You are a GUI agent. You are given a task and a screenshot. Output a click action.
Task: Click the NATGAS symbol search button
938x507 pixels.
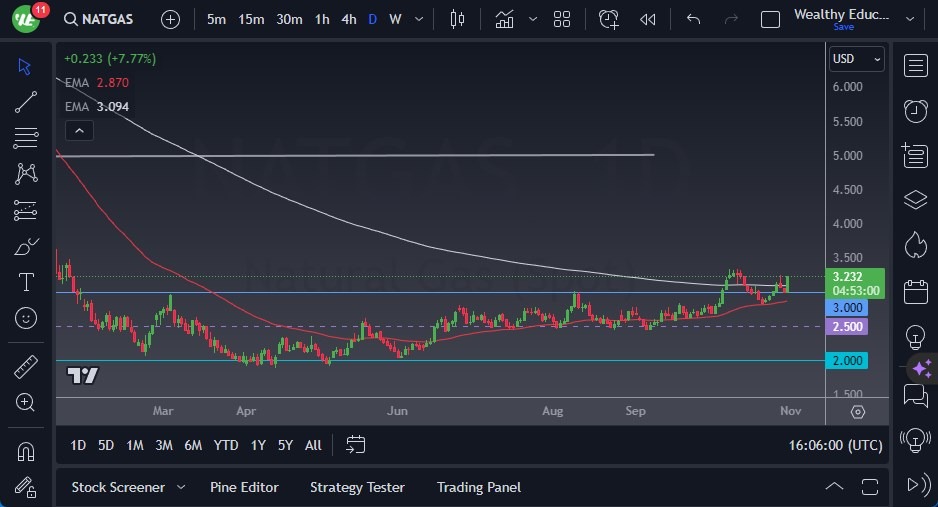(x=100, y=19)
